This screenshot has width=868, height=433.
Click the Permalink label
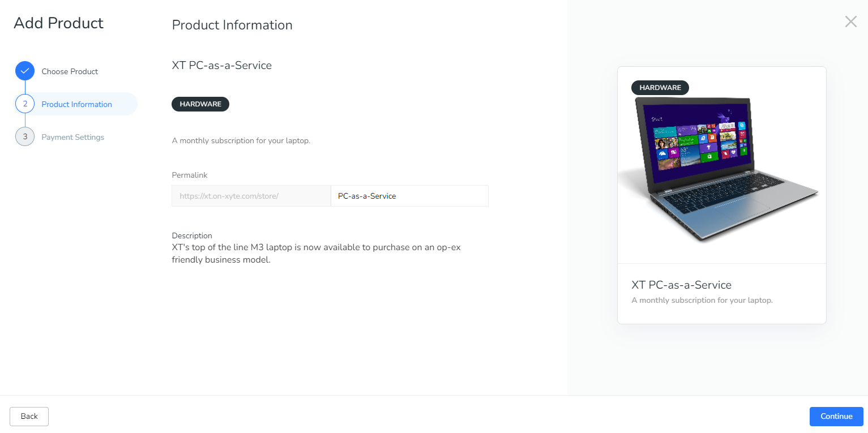click(x=190, y=175)
